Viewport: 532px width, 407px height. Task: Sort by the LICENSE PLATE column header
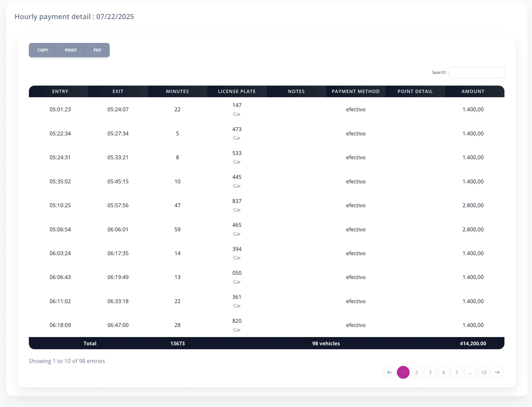coord(237,91)
